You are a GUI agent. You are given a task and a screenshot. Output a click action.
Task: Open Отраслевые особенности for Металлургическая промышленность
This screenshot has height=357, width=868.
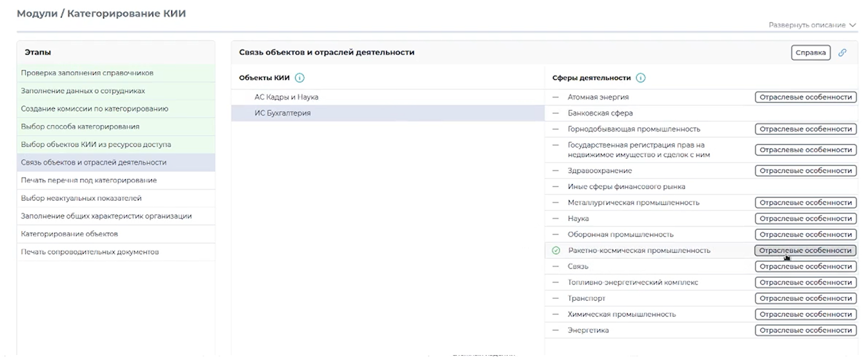pos(805,203)
